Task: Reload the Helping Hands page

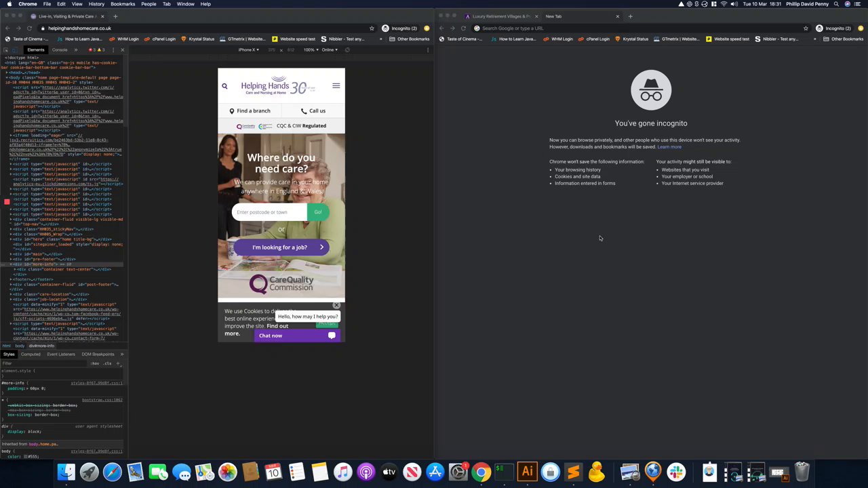Action: pos(29,28)
